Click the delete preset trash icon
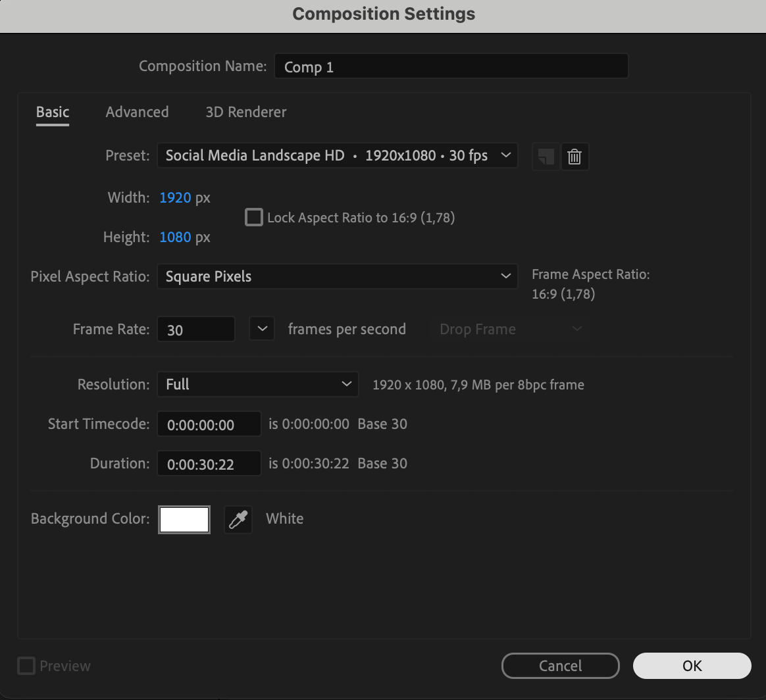Viewport: 766px width, 700px height. click(x=574, y=157)
